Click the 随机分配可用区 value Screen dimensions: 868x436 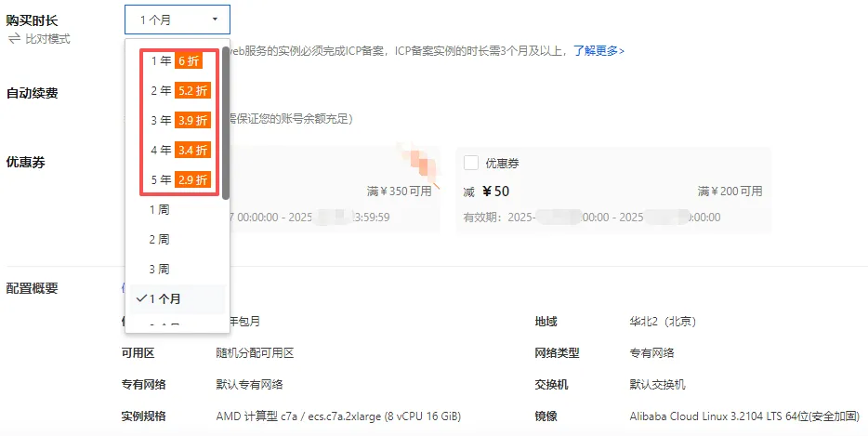point(255,353)
